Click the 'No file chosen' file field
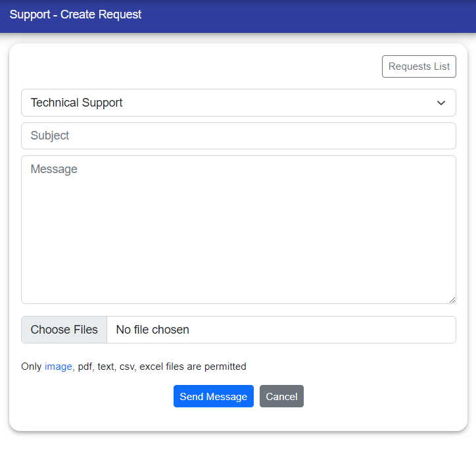 pos(281,330)
